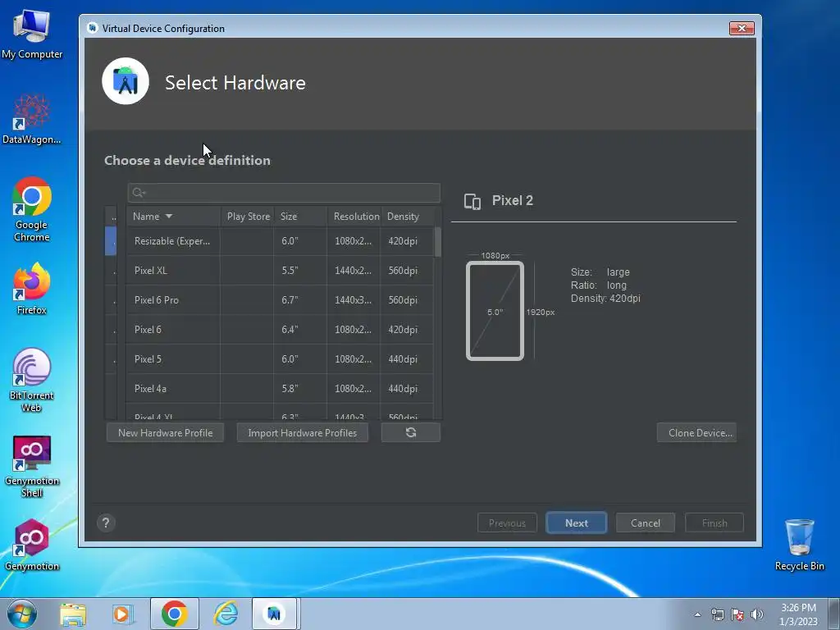Select Android Studio taskbar button
The width and height of the screenshot is (840, 630).
tap(275, 614)
